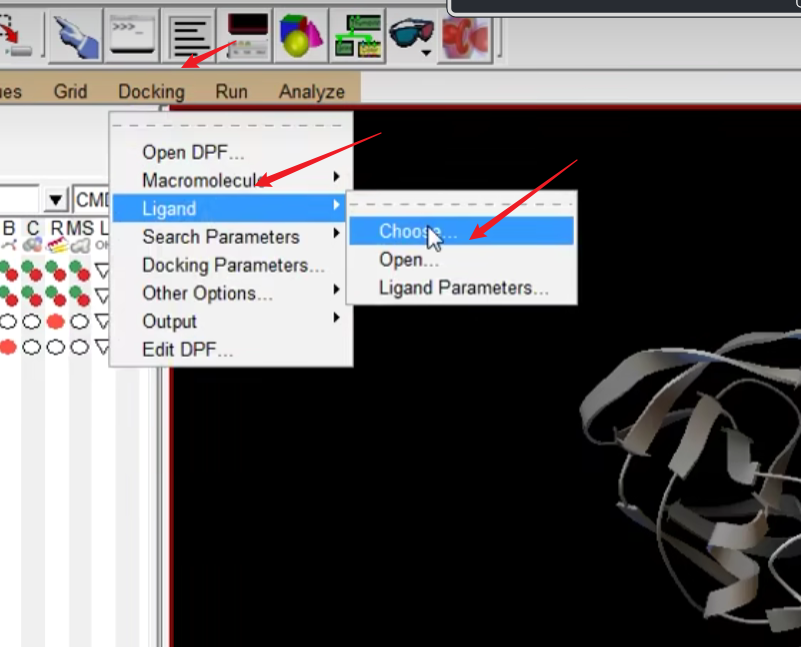Toggle the filled red B circle in fourth row
This screenshot has height=647, width=801.
click(x=8, y=347)
